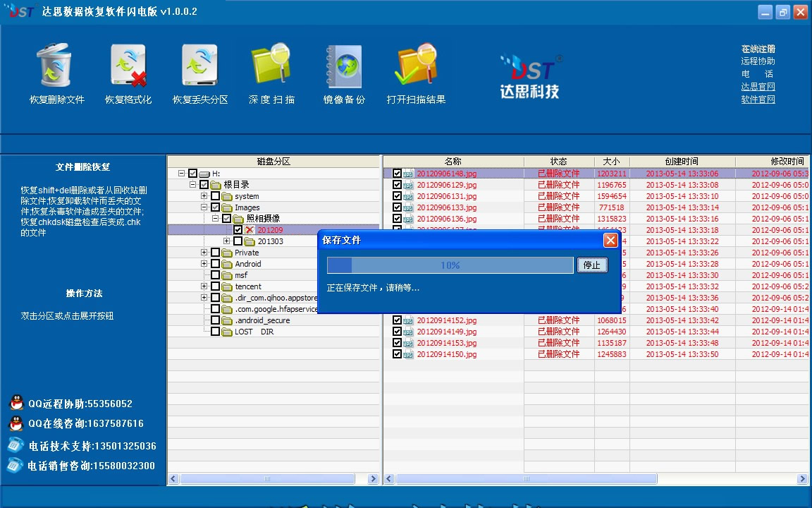Click the QQ icon beside 远程协助 number
Viewport: 812px width, 508px height.
(x=16, y=403)
